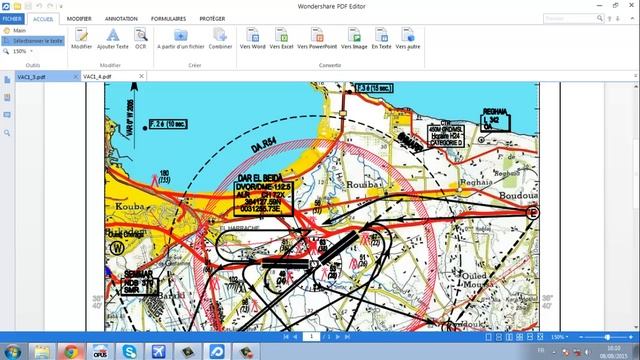Select the Ajouter Texte tool
Viewport: 640px width, 360px height.
(113, 39)
